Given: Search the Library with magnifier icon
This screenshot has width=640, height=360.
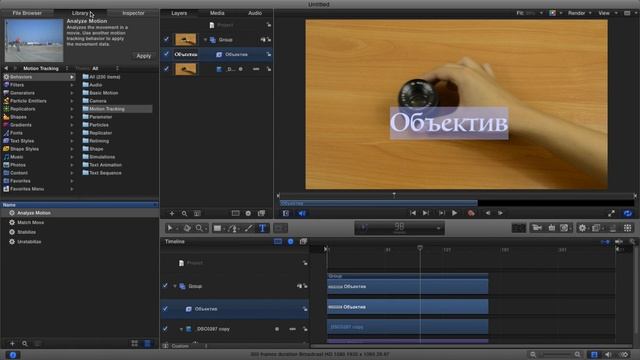Looking at the screenshot, I should pyautogui.click(x=25, y=344).
